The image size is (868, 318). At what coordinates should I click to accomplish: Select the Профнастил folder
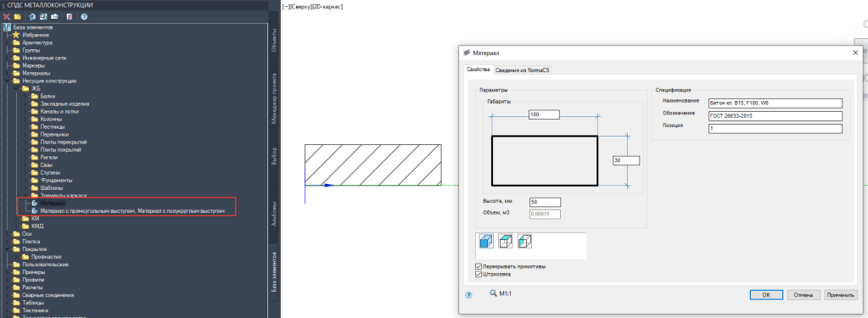tap(46, 257)
